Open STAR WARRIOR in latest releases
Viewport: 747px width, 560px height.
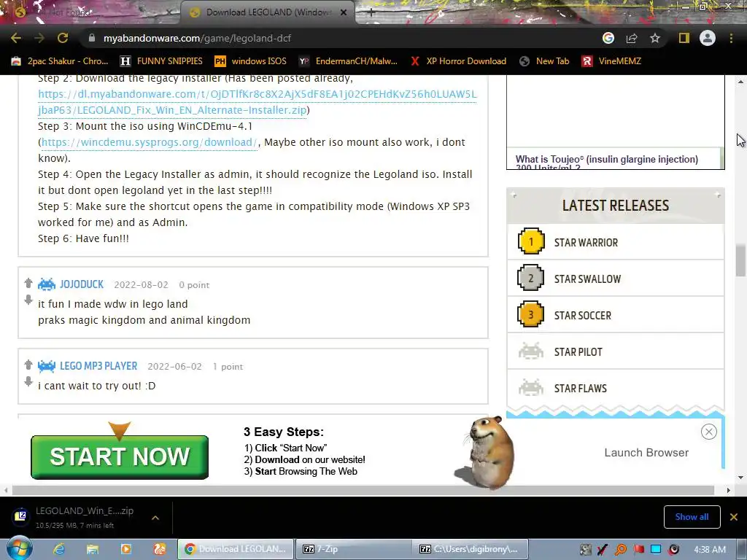pyautogui.click(x=616, y=242)
